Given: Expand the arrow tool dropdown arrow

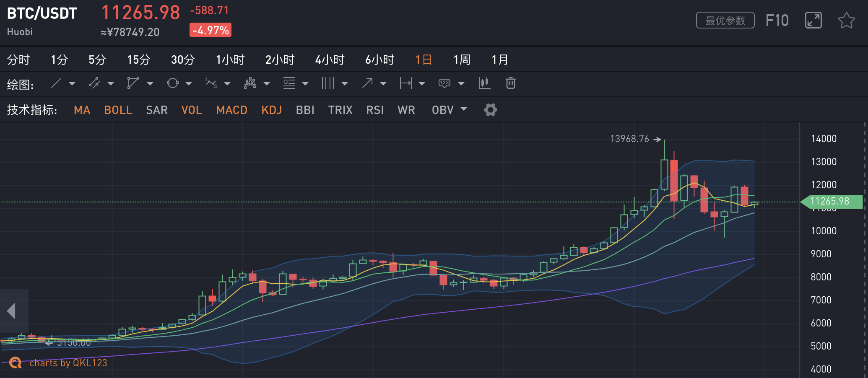Looking at the screenshot, I should pos(383,84).
